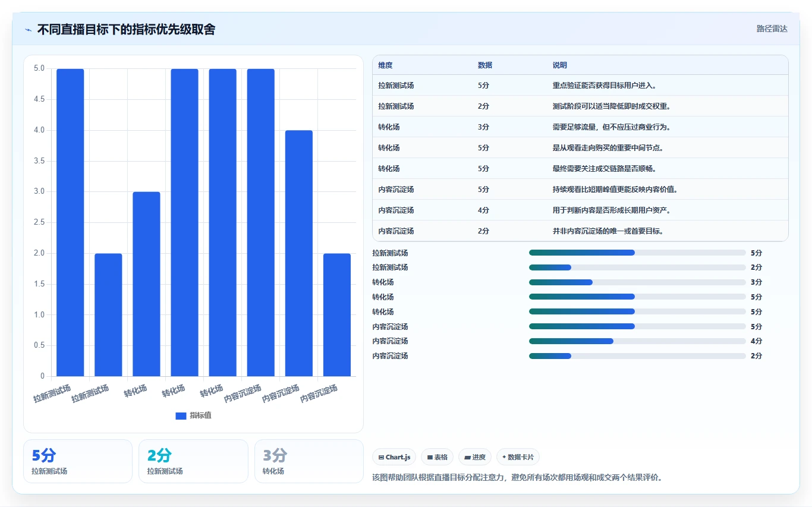Click the text 重点验证能否获得目标用户进入。
Viewport: 812px width, 507px height.
click(605, 86)
